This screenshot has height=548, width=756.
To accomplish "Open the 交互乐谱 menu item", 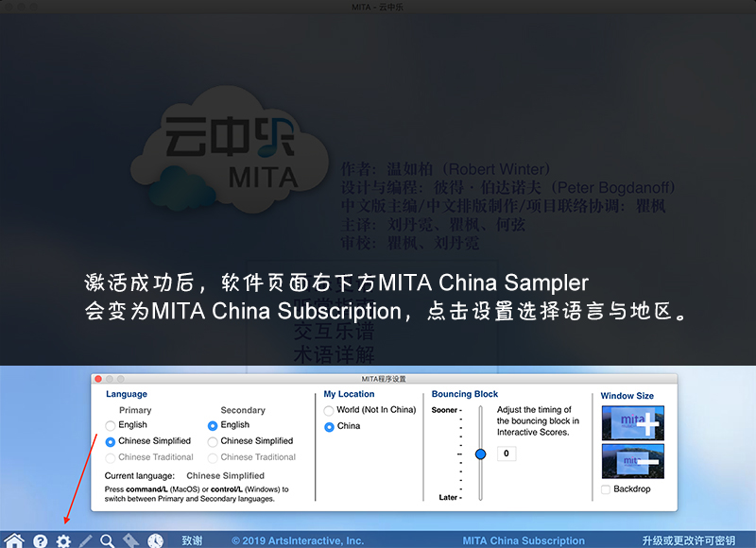I will click(334, 332).
